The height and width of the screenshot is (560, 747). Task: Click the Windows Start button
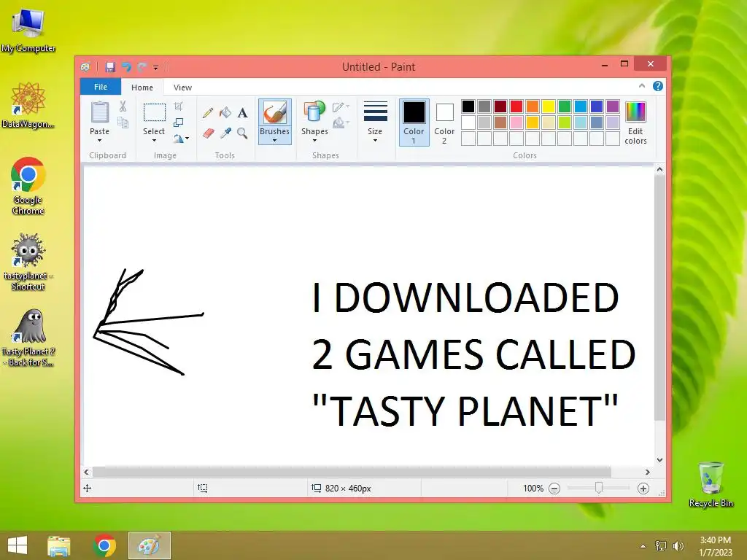pos(18,545)
